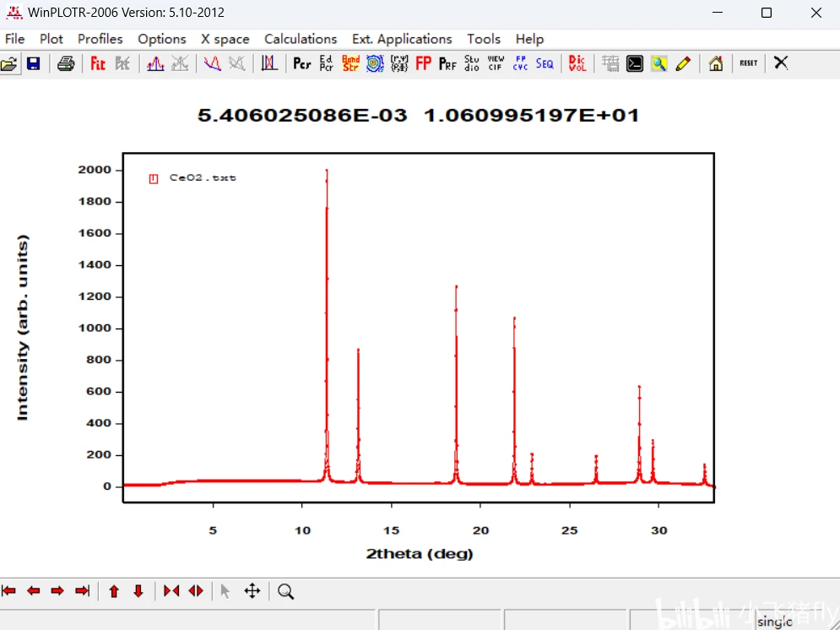Click the CeO2.txt legend marker
This screenshot has width=840, height=630.
click(x=154, y=179)
